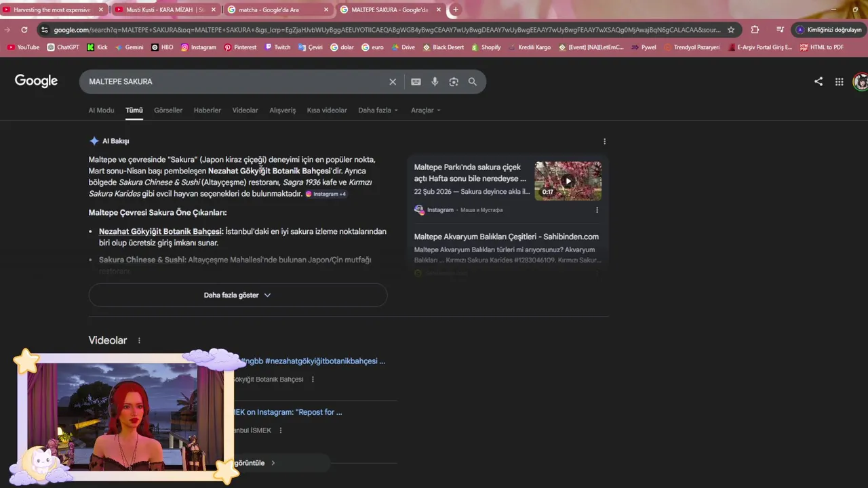Open the Instagram bookmark in bookmarks bar
The height and width of the screenshot is (488, 868).
tap(198, 47)
